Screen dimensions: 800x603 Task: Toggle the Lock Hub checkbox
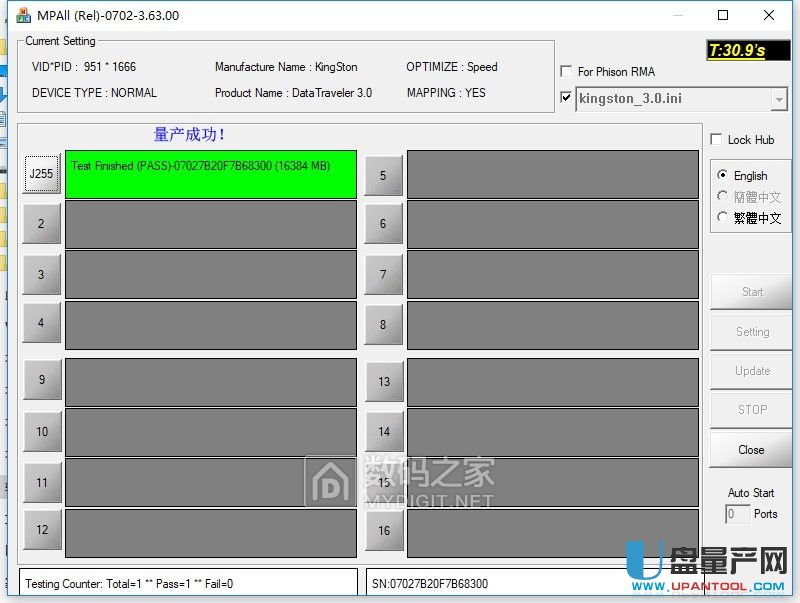coord(717,139)
